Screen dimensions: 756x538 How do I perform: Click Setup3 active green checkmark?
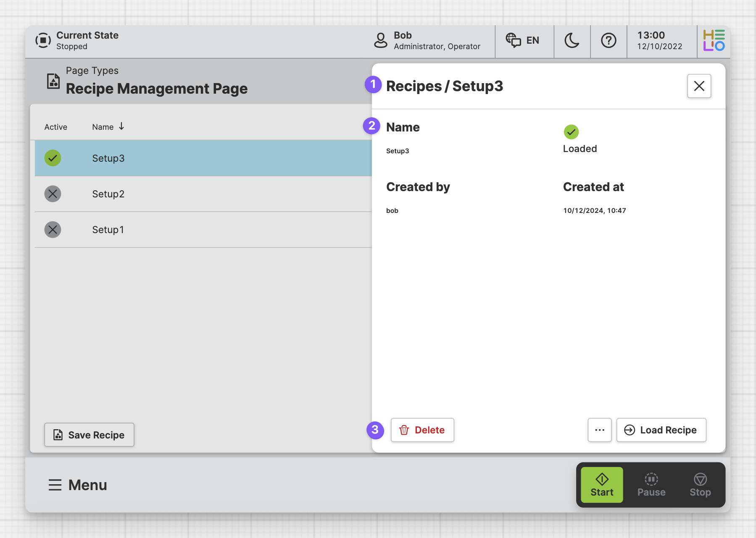pos(53,158)
